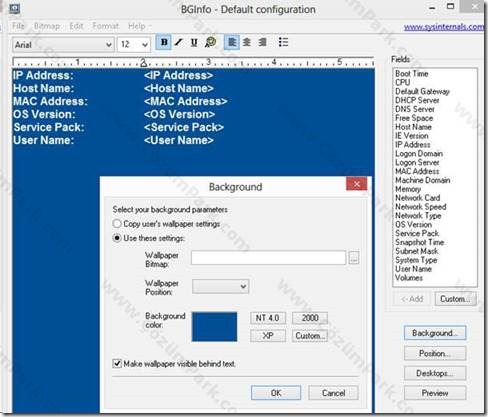Open the Desktops... settings
Viewport: 488px width, 417px height.
coord(435,373)
